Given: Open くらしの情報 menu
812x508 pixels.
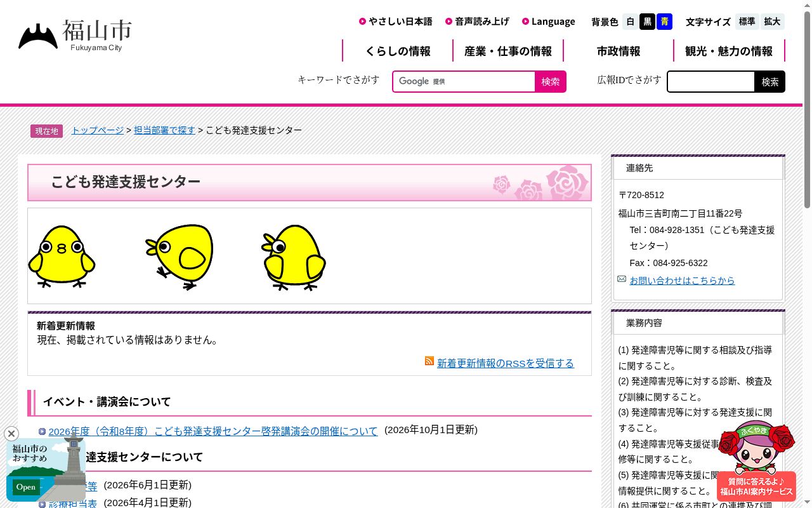Looking at the screenshot, I should click(x=398, y=51).
